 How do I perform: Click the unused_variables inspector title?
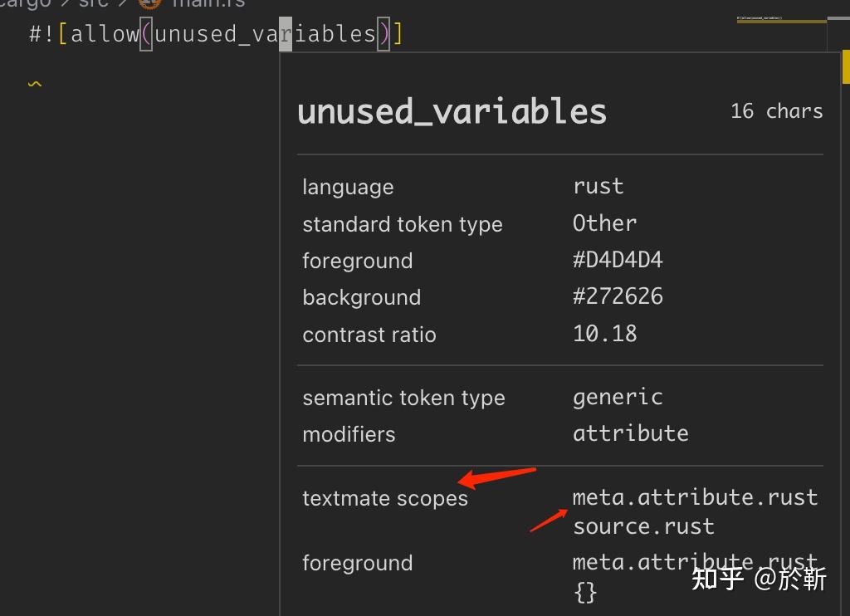(x=452, y=110)
